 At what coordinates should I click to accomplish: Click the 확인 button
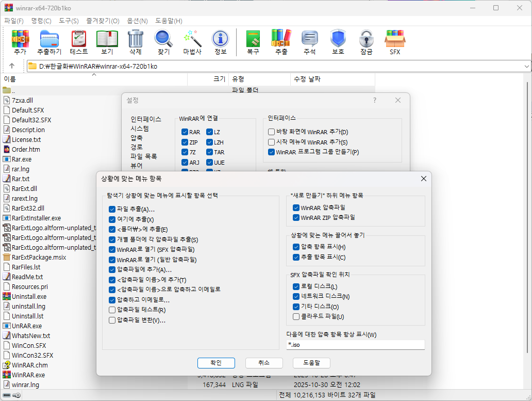click(216, 363)
